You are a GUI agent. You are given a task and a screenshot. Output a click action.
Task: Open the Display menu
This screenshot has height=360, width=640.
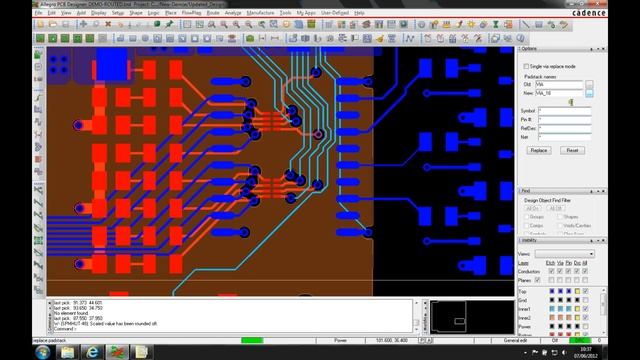98,13
